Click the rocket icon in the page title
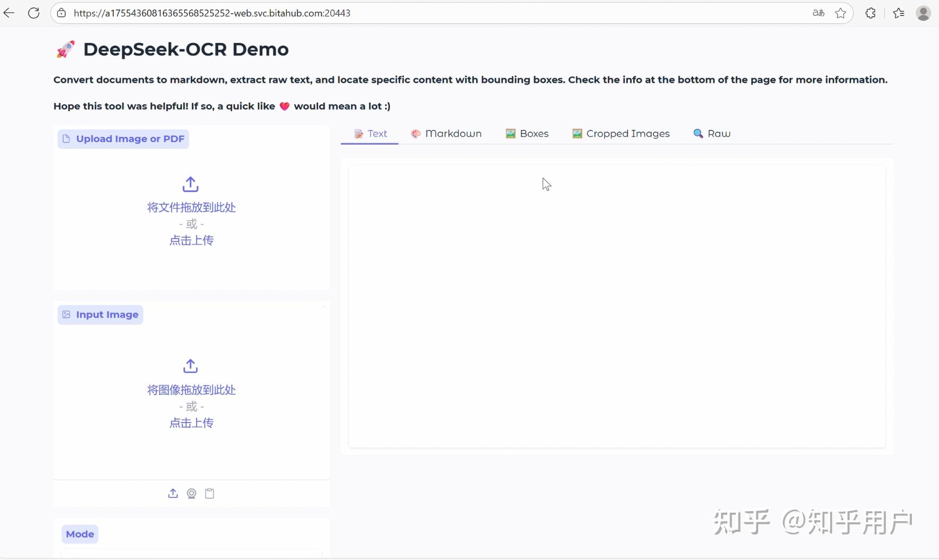 65,49
